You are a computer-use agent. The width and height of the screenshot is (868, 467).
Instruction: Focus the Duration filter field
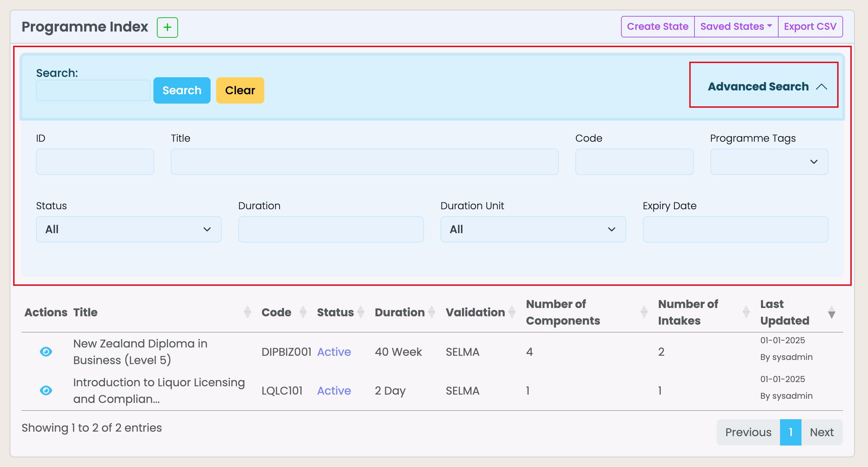coord(331,229)
